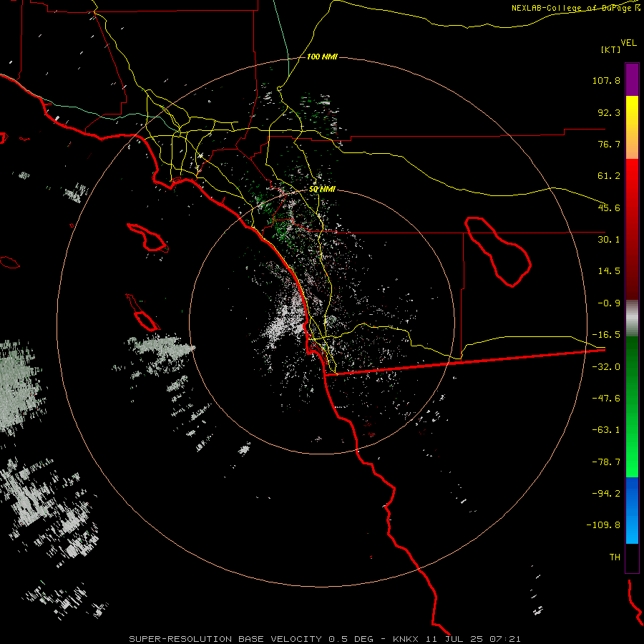Click the red segment of color bar
This screenshot has width=644, height=644.
tap(632, 229)
